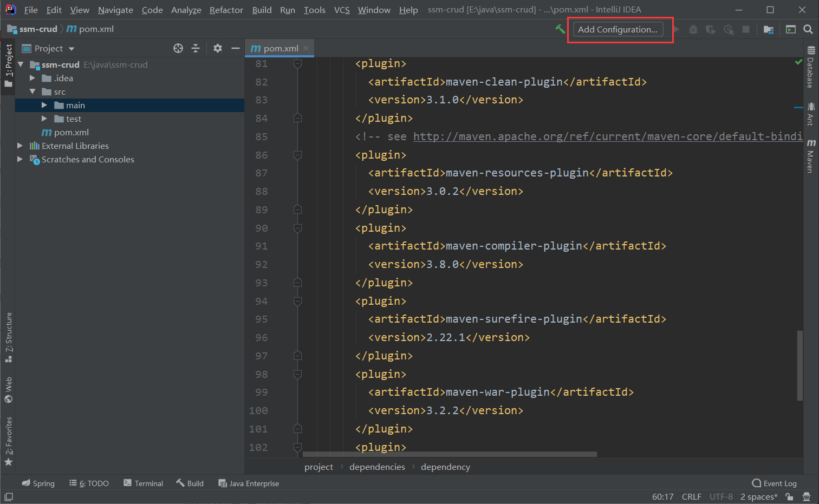
Task: Toggle the Web tool window
Action: click(8, 390)
